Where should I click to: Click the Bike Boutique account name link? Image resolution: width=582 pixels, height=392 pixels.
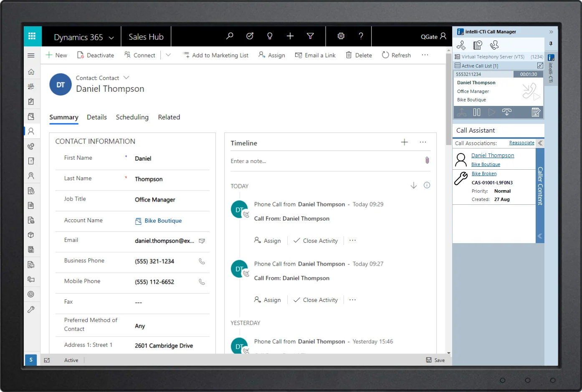(x=163, y=221)
